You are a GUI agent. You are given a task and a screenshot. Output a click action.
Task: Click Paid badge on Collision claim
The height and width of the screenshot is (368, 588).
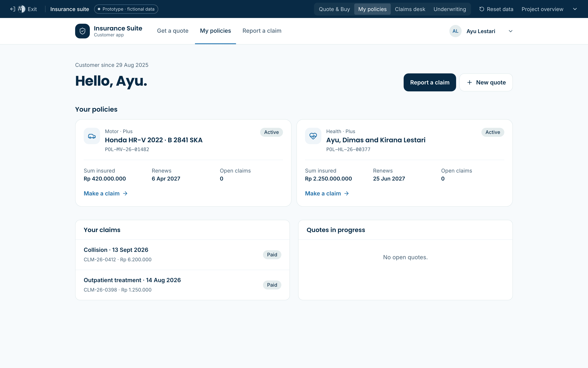click(x=272, y=255)
